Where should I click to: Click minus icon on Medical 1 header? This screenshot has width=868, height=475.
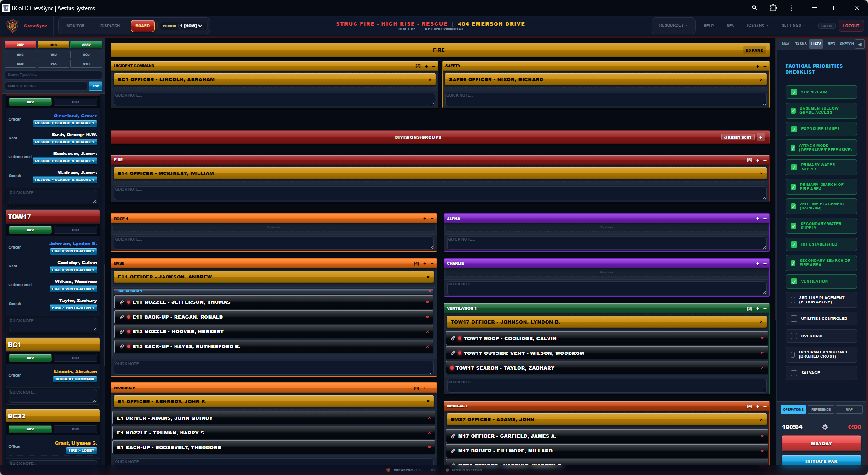(765, 406)
